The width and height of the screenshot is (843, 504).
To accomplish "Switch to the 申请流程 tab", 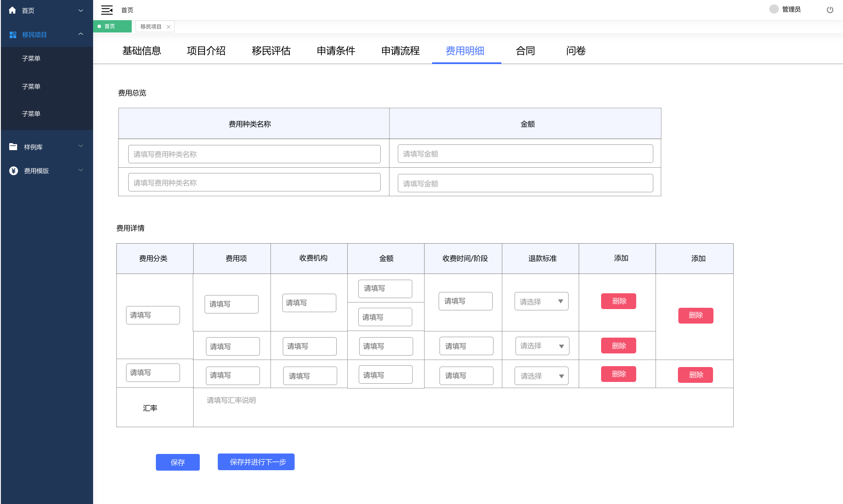I will pyautogui.click(x=400, y=51).
